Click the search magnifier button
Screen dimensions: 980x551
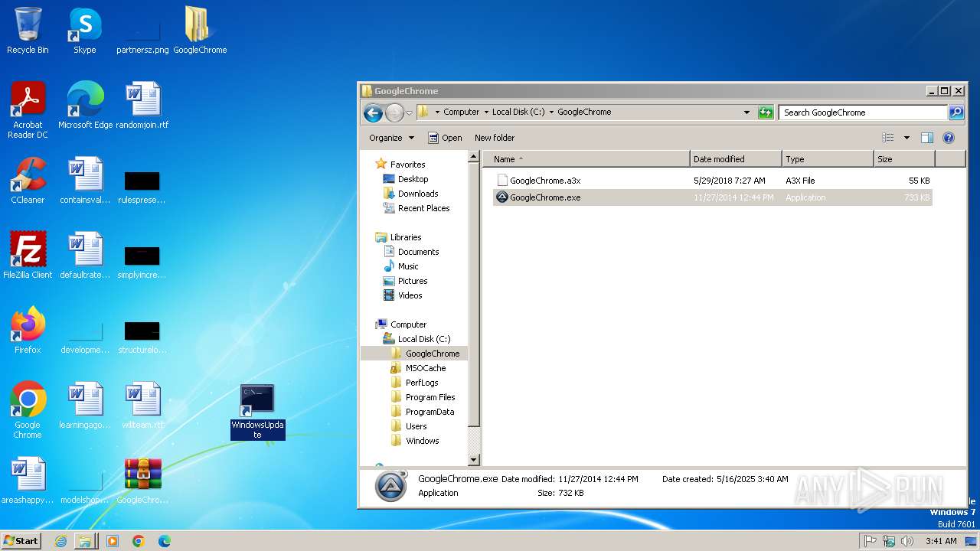coord(956,112)
